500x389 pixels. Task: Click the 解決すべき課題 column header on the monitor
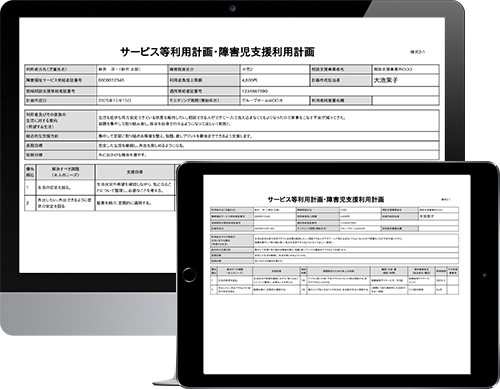[x=65, y=172]
